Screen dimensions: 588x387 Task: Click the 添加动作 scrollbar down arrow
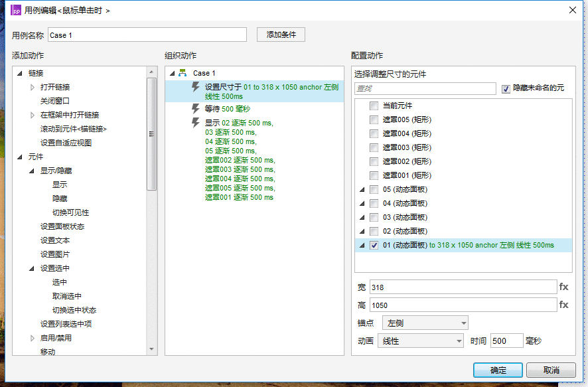coord(151,349)
